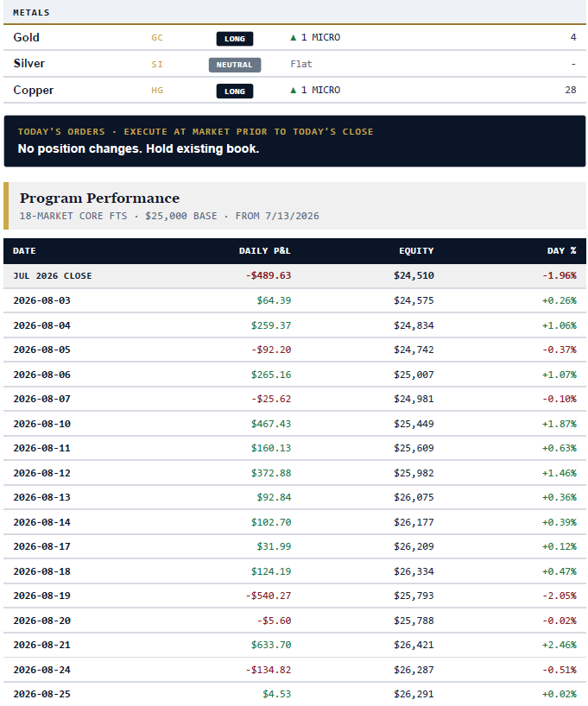588x706 pixels.
Task: Click the $467.43 daily P&L value
Action: pos(271,424)
